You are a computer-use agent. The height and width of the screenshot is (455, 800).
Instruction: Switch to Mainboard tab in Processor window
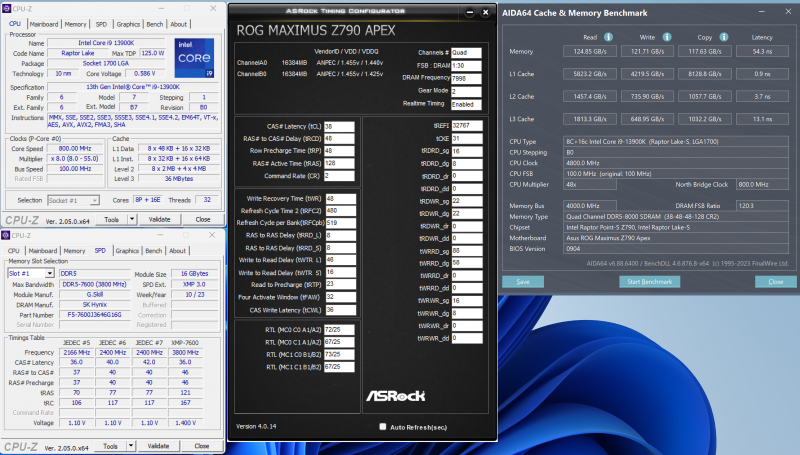(x=43, y=23)
